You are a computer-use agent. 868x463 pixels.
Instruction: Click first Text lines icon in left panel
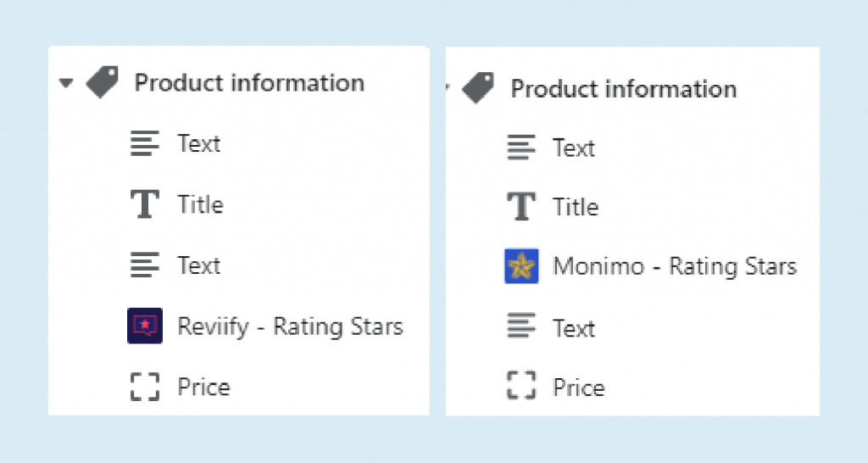[145, 143]
